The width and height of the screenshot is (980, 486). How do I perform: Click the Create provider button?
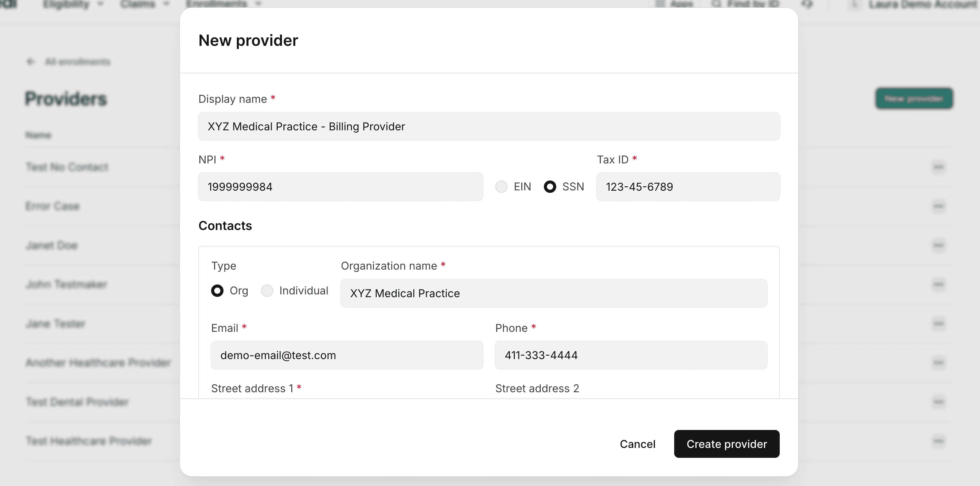(726, 444)
